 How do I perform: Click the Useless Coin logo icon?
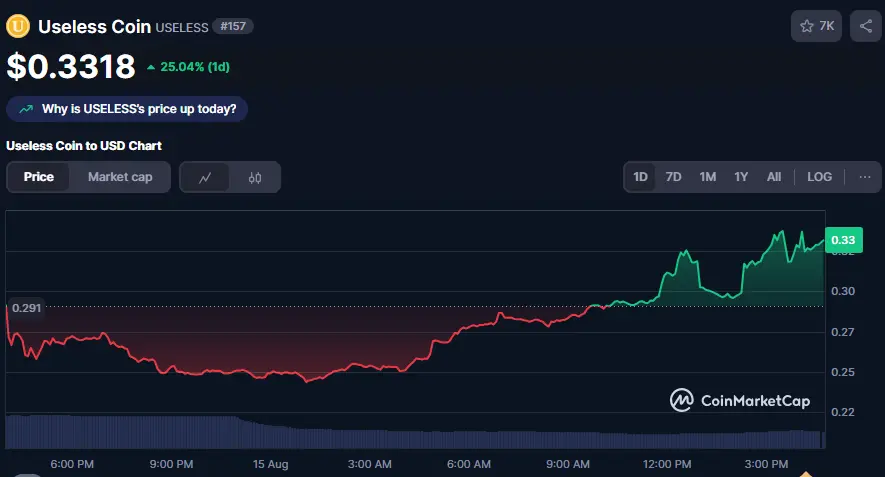[x=17, y=26]
